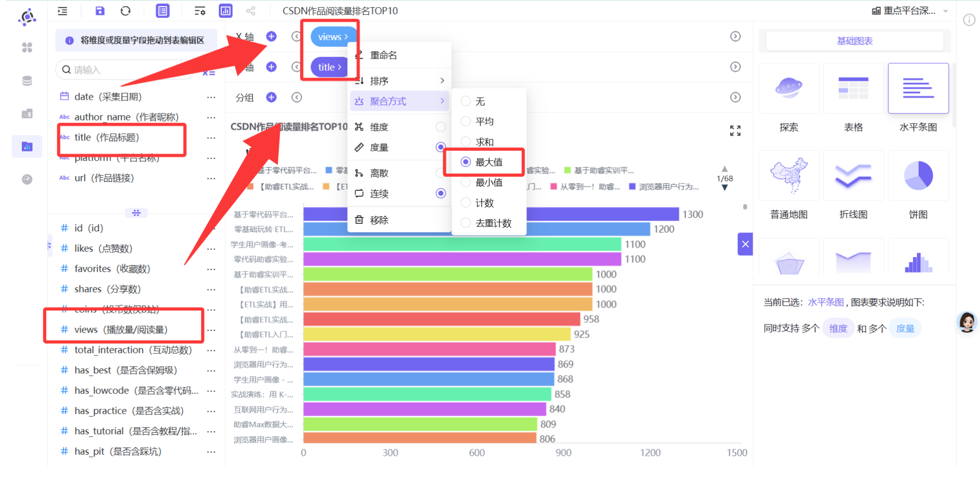Open the title field pill menu

[329, 67]
